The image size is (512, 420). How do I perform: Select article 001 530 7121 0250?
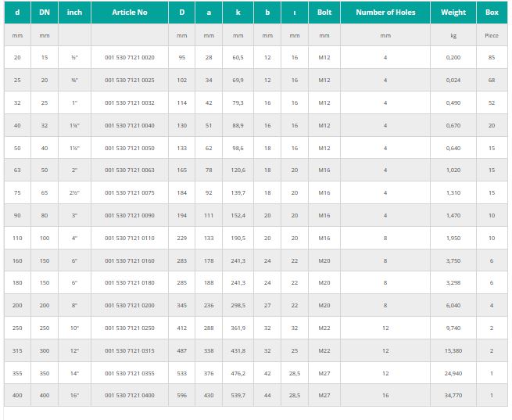pos(129,328)
